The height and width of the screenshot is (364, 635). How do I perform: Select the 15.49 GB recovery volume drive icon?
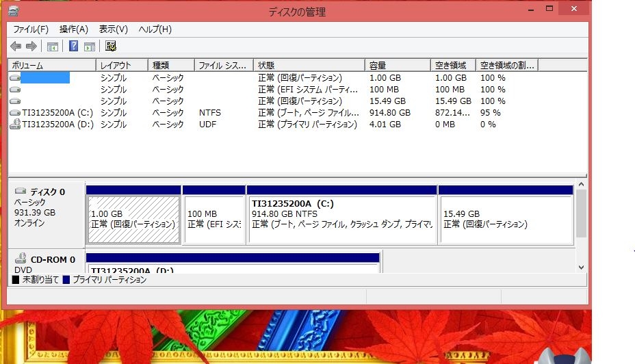(15, 101)
